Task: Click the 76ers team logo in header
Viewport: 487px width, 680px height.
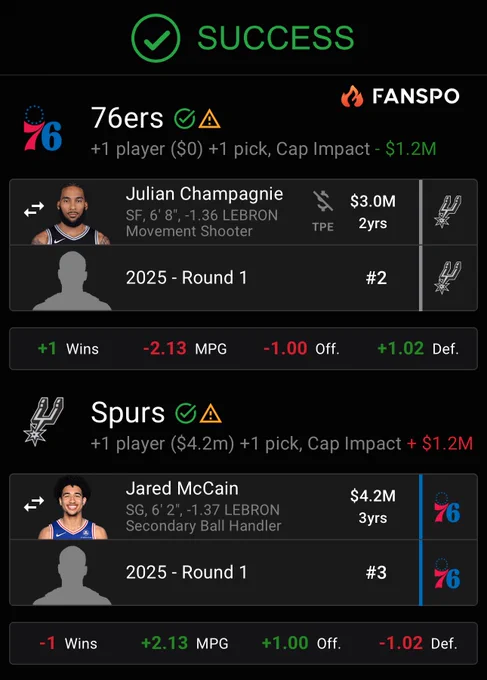Action: [42, 128]
